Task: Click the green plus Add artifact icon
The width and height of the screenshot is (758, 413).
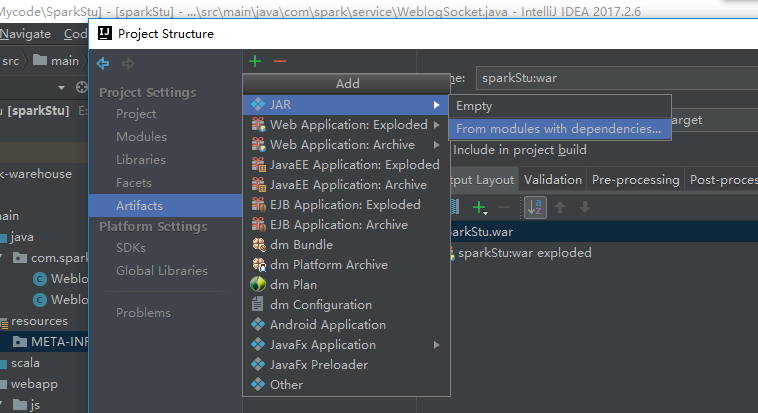Action: 255,61
